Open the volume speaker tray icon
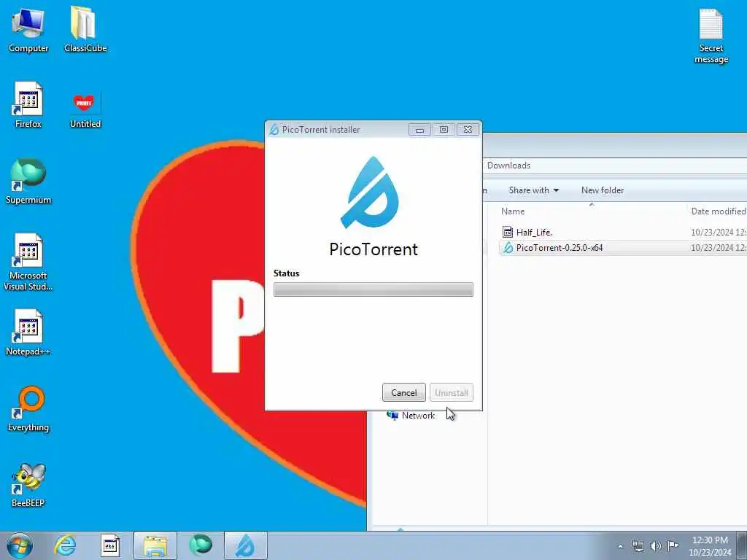Viewport: 747px width, 560px height. point(656,546)
